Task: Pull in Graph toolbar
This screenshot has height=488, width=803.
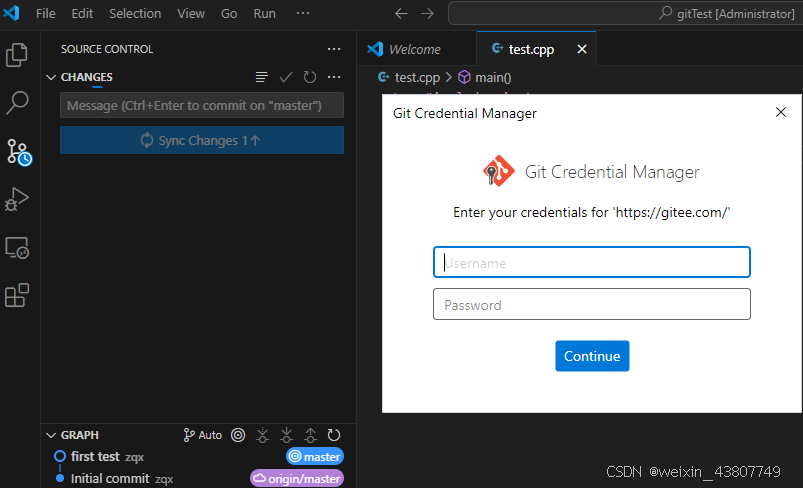Action: pyautogui.click(x=286, y=435)
